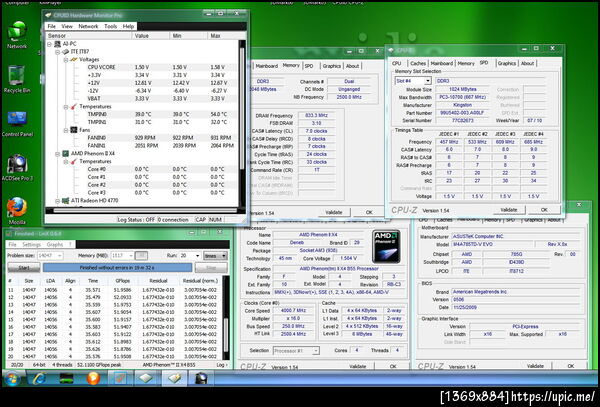Click Validate in the CPU-Z SPD window
600x407 pixels.
pos(508,210)
